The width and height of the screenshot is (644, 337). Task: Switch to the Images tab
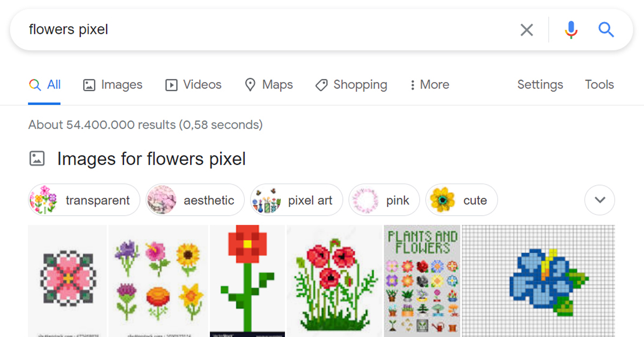[113, 85]
